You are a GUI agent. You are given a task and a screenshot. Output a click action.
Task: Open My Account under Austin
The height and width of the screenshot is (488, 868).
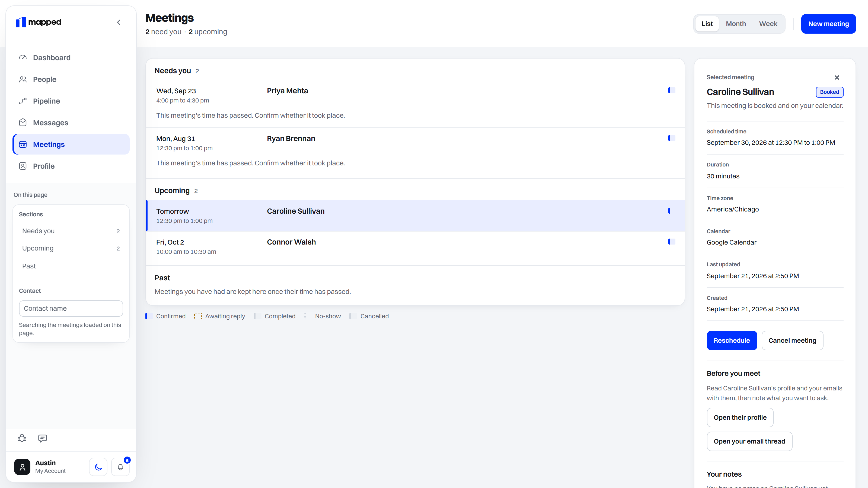point(50,471)
